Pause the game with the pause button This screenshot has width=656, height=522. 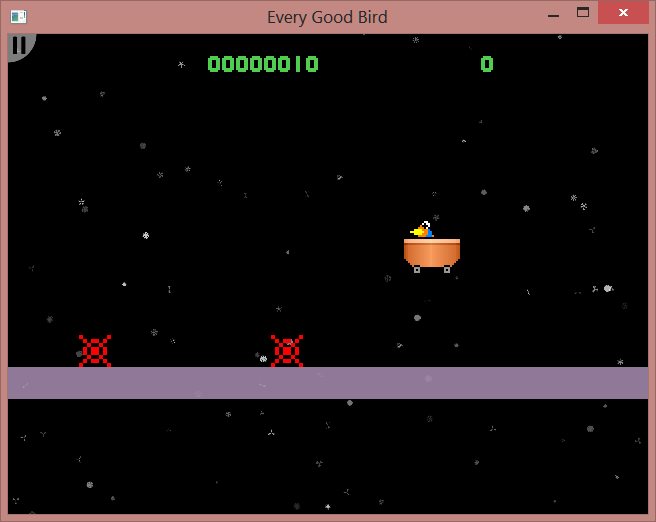click(x=19, y=46)
